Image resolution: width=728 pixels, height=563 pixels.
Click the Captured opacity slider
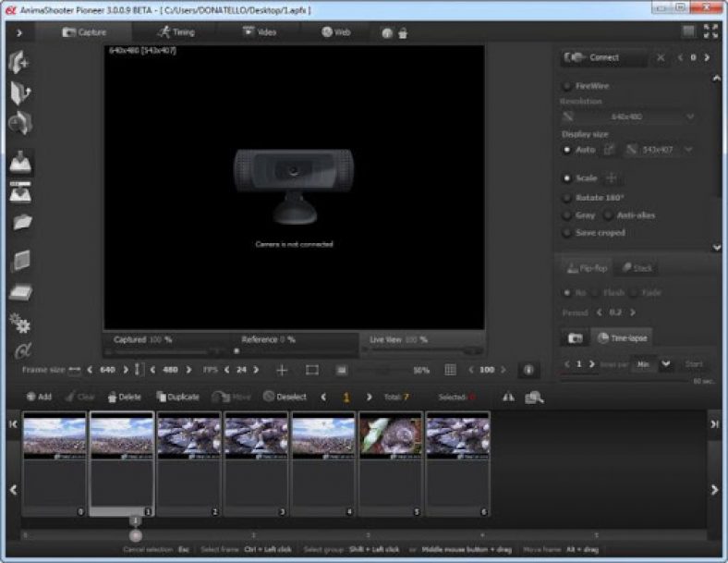[x=166, y=352]
